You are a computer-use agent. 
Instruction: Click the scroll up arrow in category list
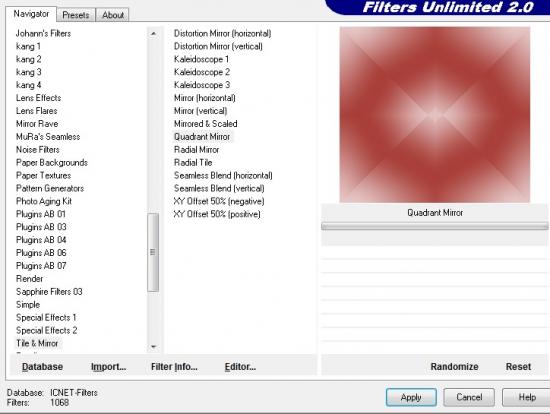coord(153,34)
